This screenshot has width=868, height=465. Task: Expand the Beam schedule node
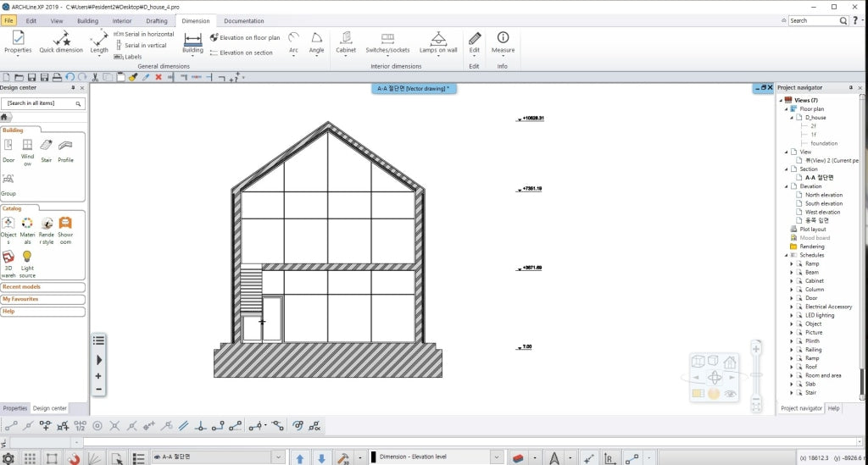[792, 273]
